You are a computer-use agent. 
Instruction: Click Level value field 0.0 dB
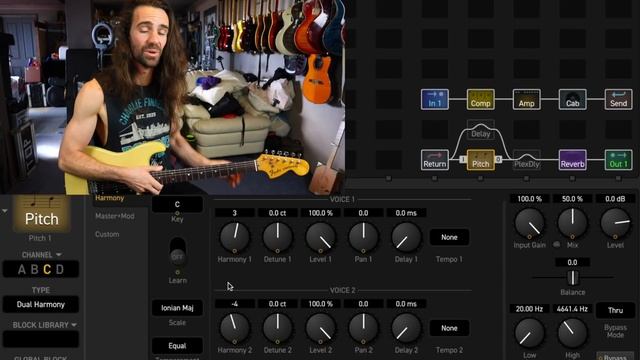pos(615,199)
